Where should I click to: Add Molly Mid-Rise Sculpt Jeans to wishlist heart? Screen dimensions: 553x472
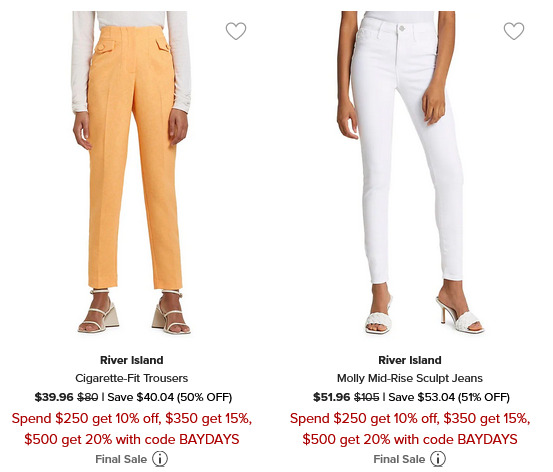pos(514,31)
